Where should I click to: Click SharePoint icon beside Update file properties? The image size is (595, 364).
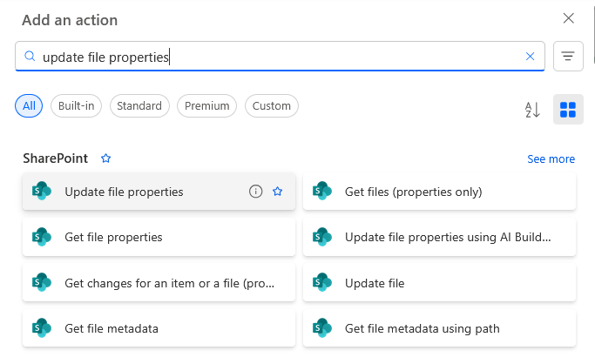coord(42,191)
